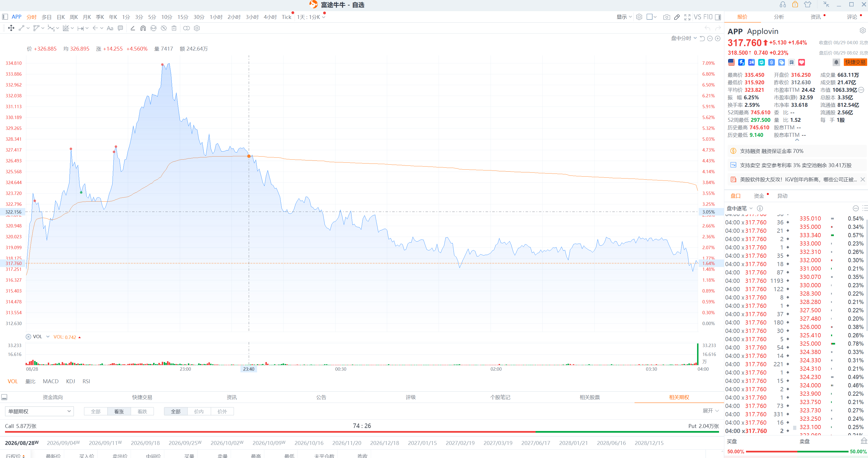
Task: Zoom in the intraday chart
Action: [718, 38]
